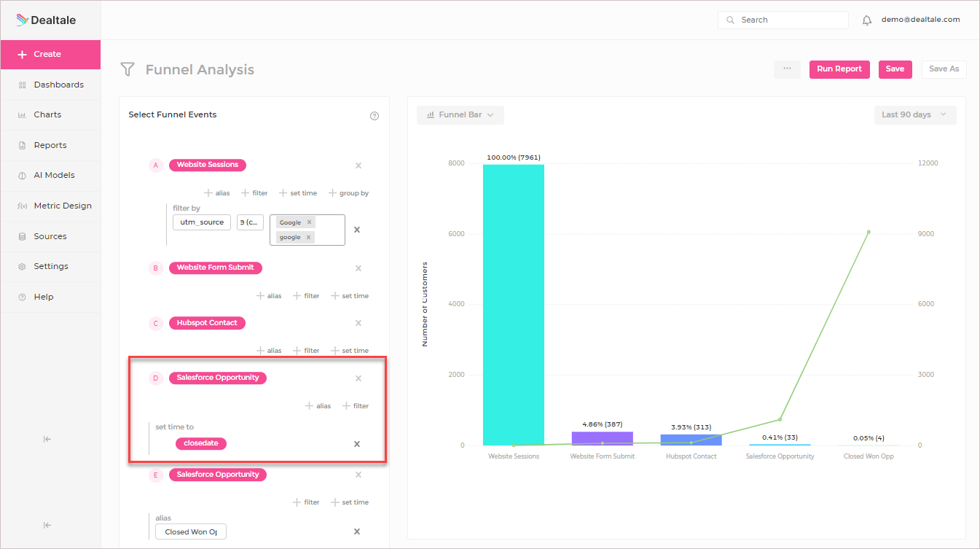Click the Run Report button

[x=839, y=69]
